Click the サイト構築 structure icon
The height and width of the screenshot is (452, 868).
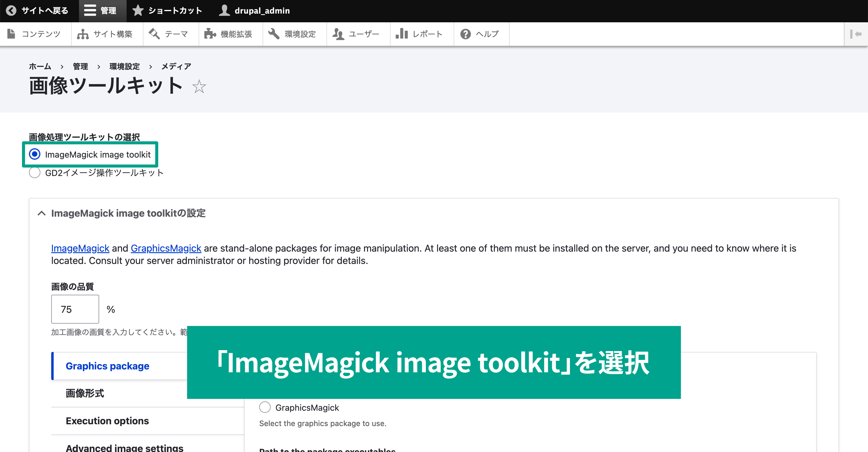pos(83,34)
